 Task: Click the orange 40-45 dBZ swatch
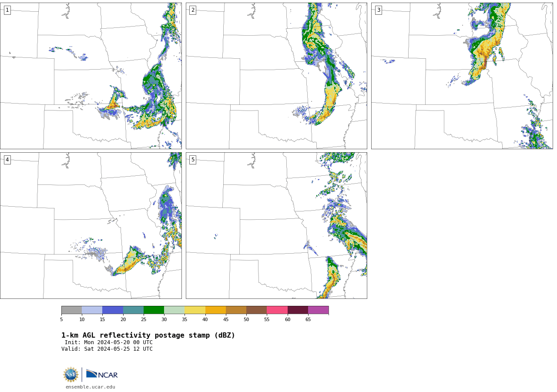[215, 310]
